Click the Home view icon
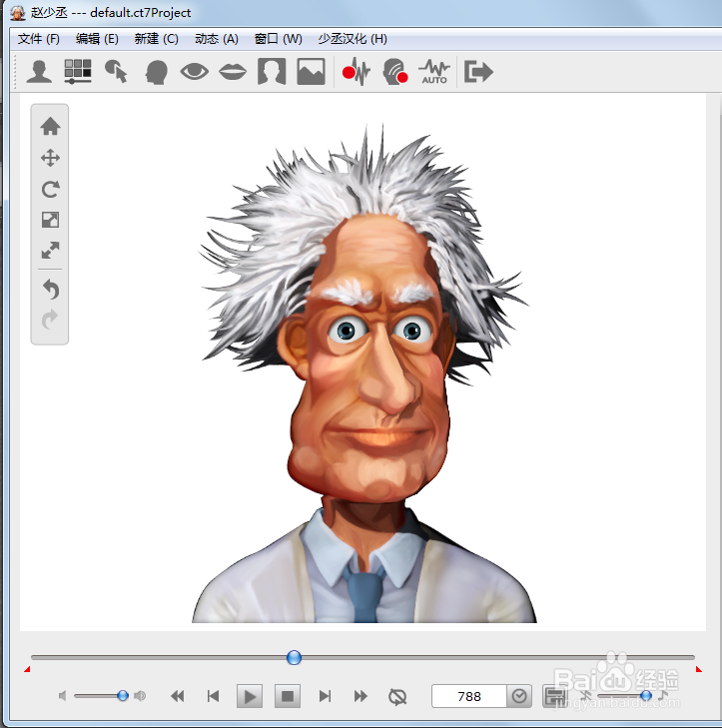 point(50,126)
